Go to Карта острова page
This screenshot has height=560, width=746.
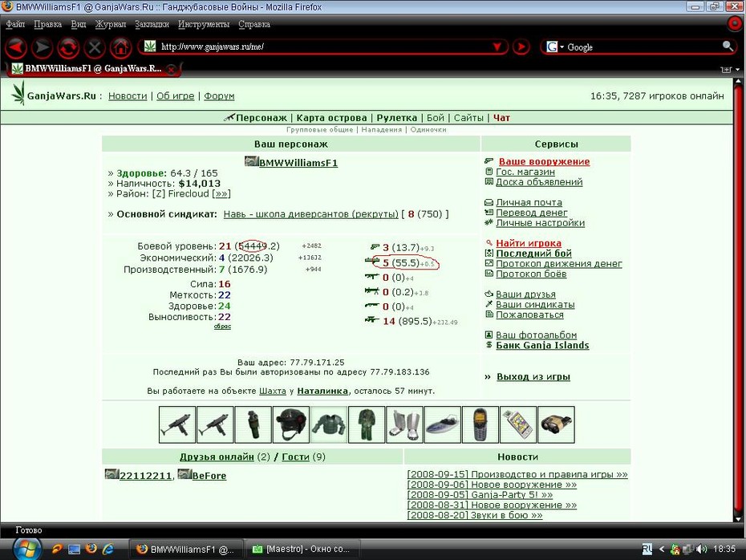pyautogui.click(x=331, y=117)
